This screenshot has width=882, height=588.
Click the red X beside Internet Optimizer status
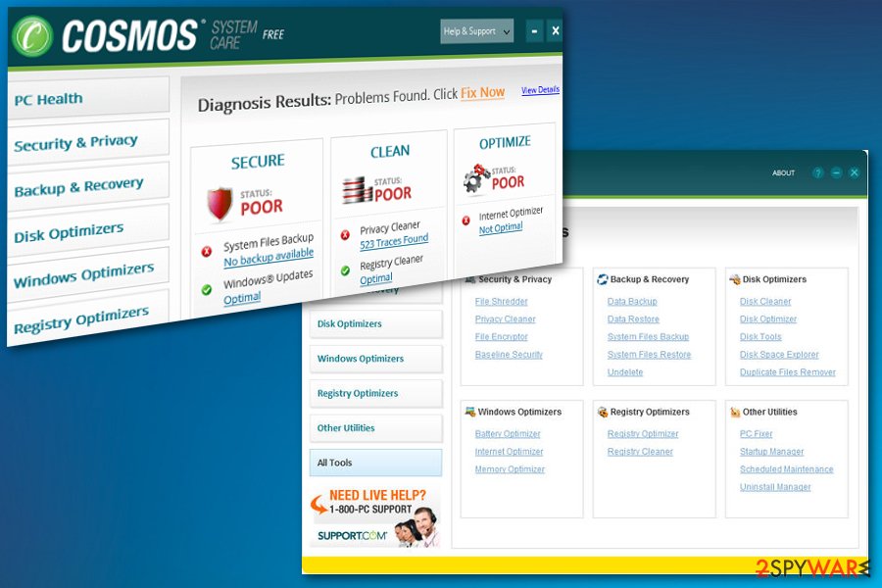point(465,220)
